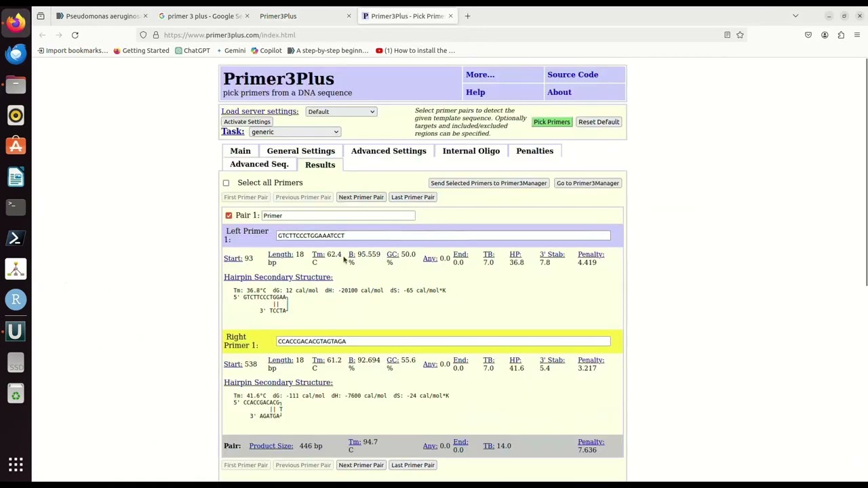Image resolution: width=868 pixels, height=488 pixels.
Task: Click the Pair 1 name input field
Action: (338, 216)
